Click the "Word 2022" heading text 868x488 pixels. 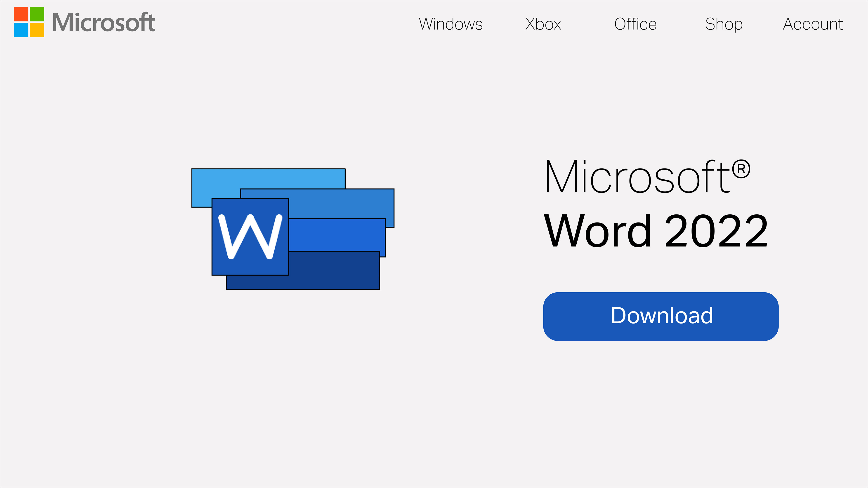tap(656, 231)
